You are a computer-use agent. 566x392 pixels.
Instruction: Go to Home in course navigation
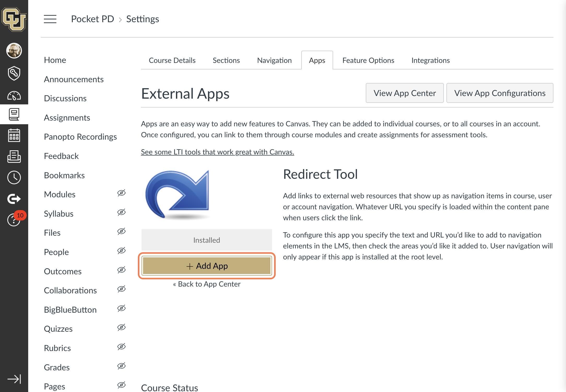(x=55, y=60)
